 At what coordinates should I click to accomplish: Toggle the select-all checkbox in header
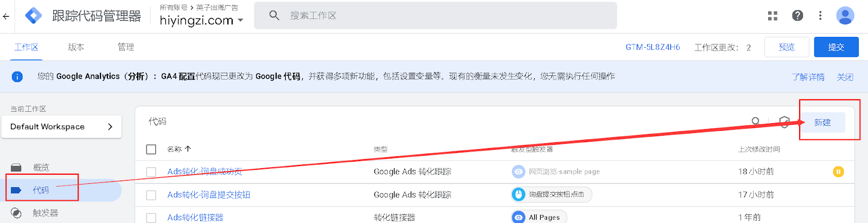pos(151,149)
